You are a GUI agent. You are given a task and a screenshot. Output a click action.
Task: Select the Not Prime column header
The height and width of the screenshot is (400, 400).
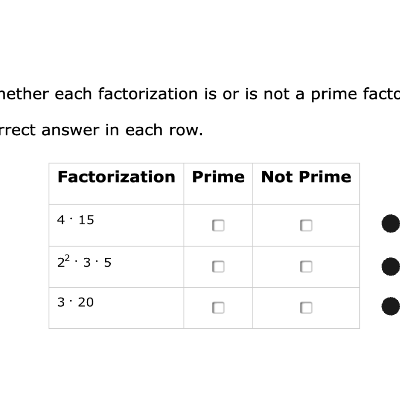[x=306, y=177]
